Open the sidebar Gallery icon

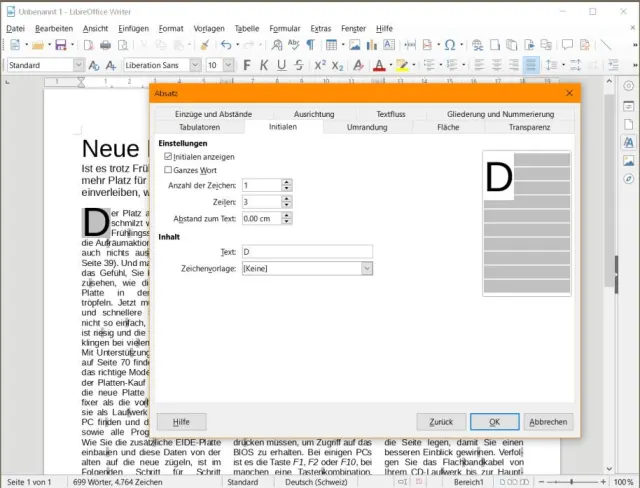tap(628, 160)
